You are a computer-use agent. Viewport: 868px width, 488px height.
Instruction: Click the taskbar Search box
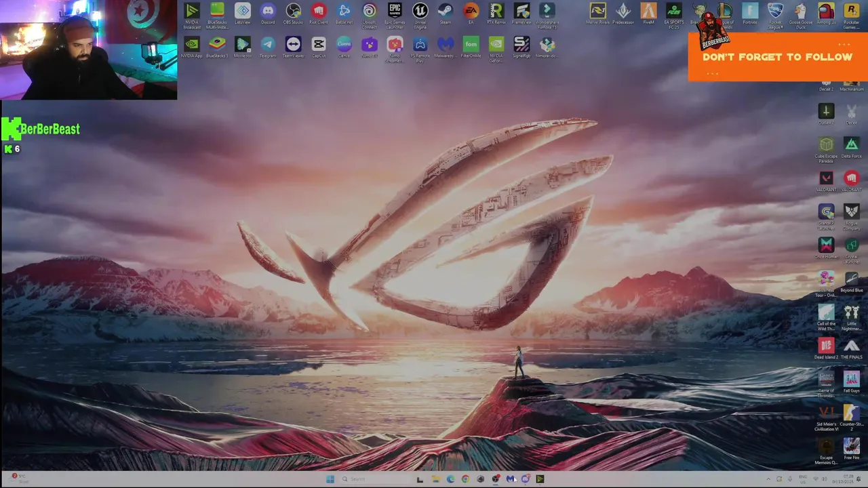[x=374, y=479]
